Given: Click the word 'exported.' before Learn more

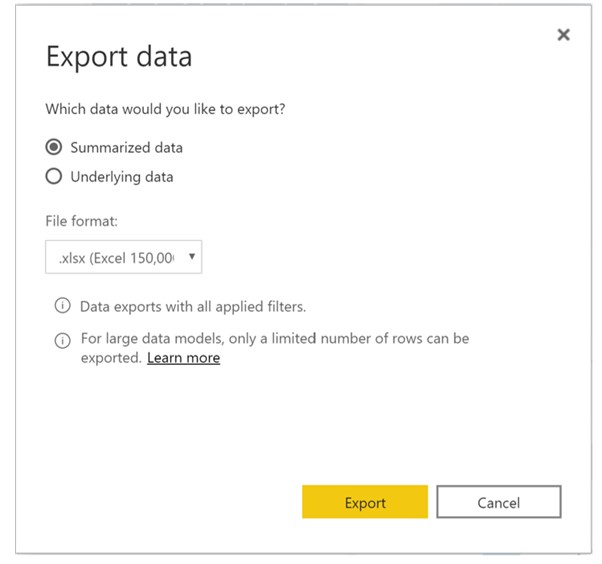Looking at the screenshot, I should 112,358.
